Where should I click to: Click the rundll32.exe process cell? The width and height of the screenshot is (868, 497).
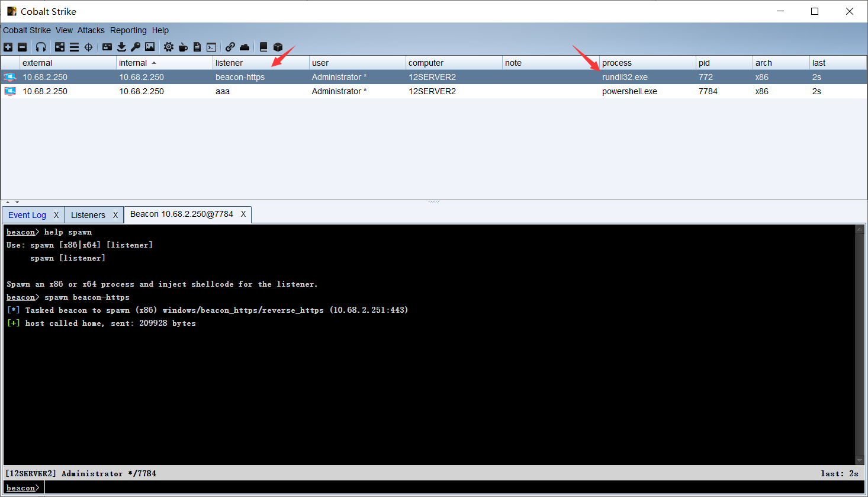tap(648, 77)
